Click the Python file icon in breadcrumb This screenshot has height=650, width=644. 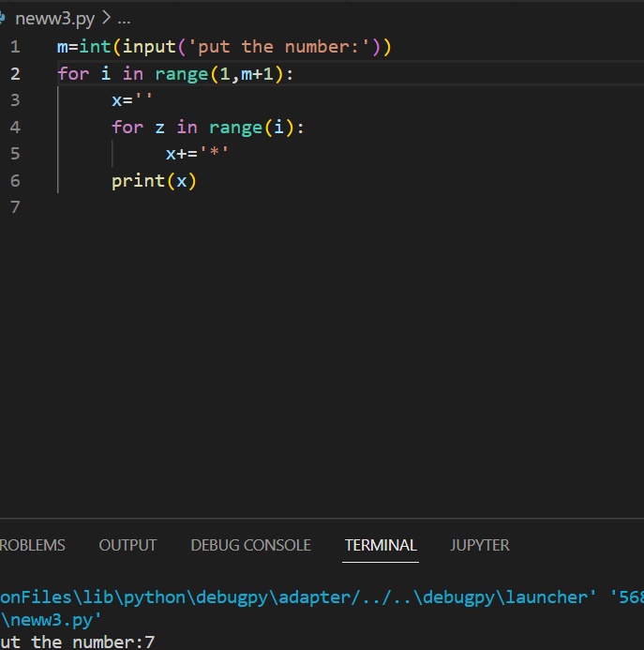4,19
